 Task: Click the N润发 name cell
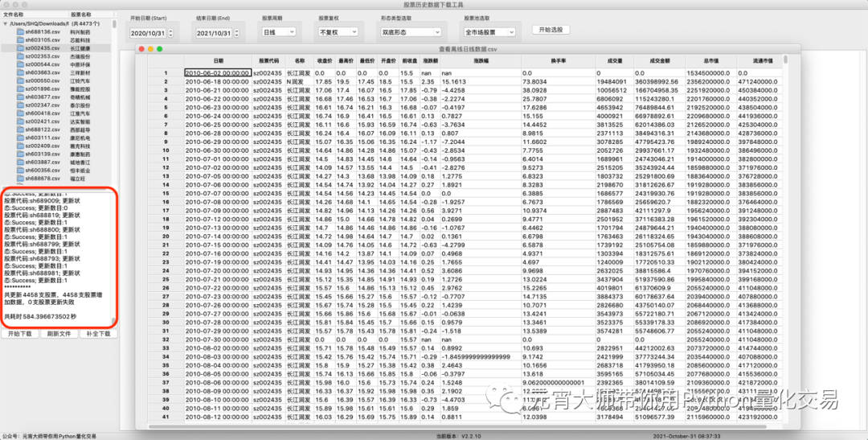300,81
